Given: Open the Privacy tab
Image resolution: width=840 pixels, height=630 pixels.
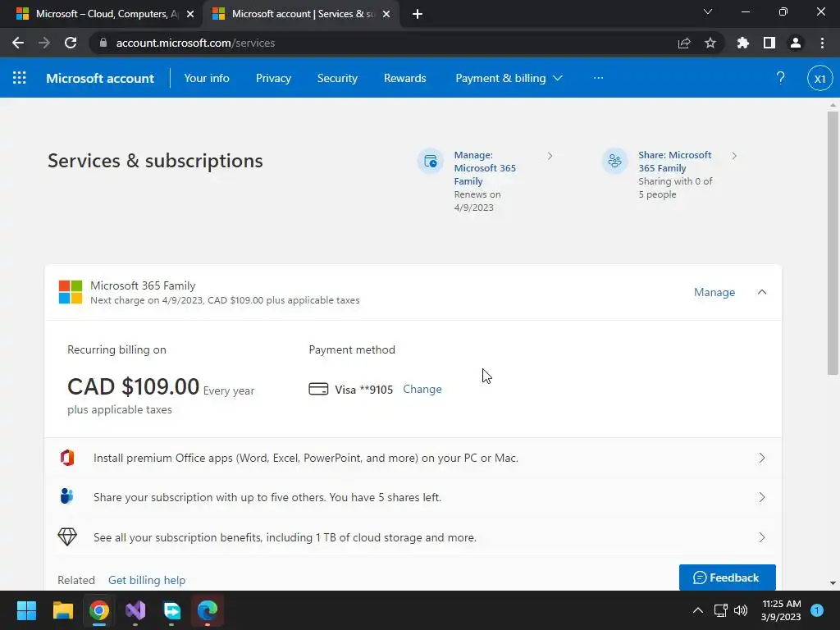Looking at the screenshot, I should tap(273, 78).
